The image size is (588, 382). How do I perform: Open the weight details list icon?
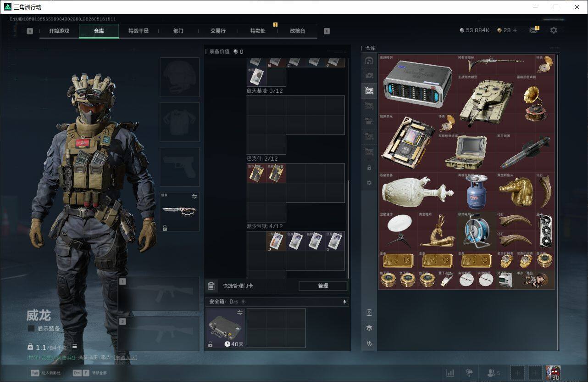click(74, 346)
